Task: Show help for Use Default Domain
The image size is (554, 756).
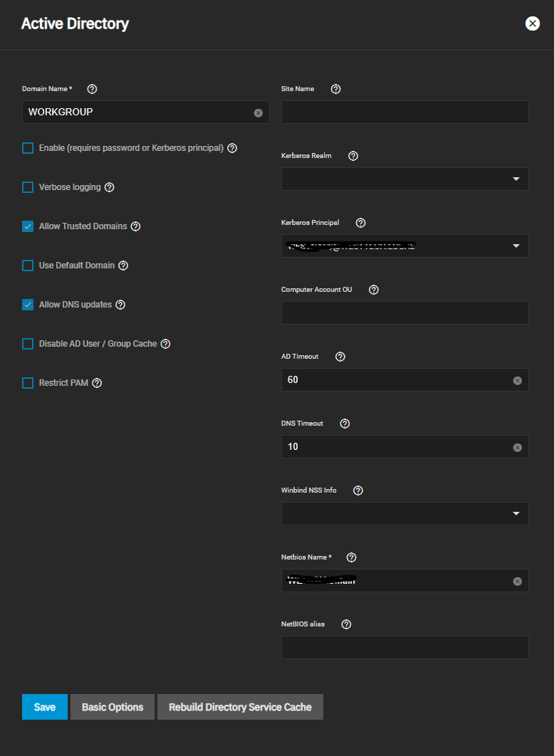Action: pyautogui.click(x=123, y=266)
